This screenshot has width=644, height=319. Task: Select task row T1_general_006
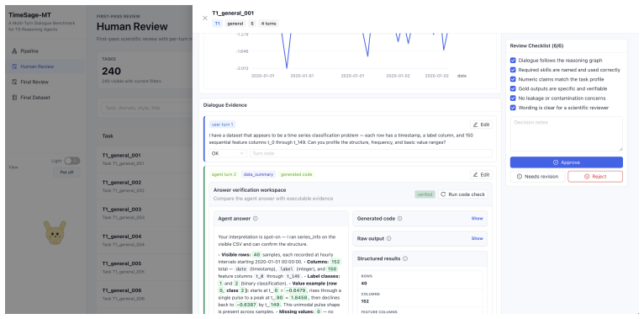[145, 294]
